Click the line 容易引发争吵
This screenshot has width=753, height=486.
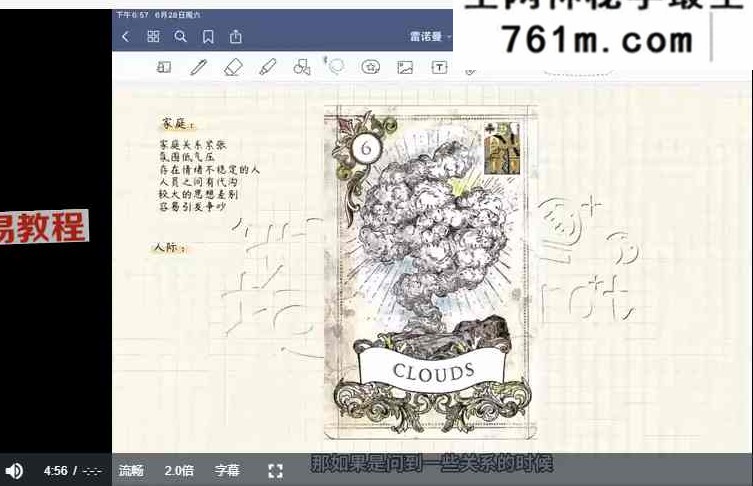click(x=192, y=207)
